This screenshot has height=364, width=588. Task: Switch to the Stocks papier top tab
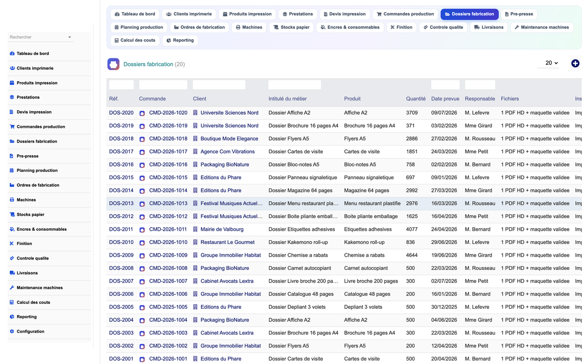[291, 27]
